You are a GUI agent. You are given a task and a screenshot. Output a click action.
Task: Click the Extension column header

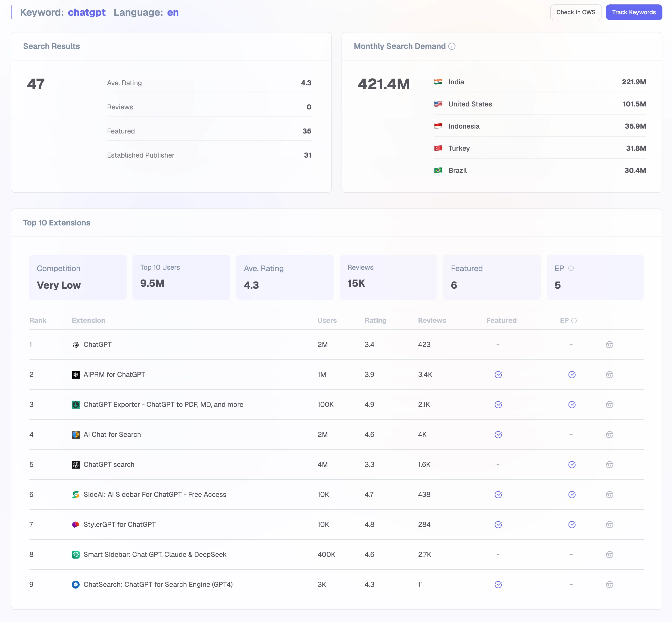click(x=88, y=320)
